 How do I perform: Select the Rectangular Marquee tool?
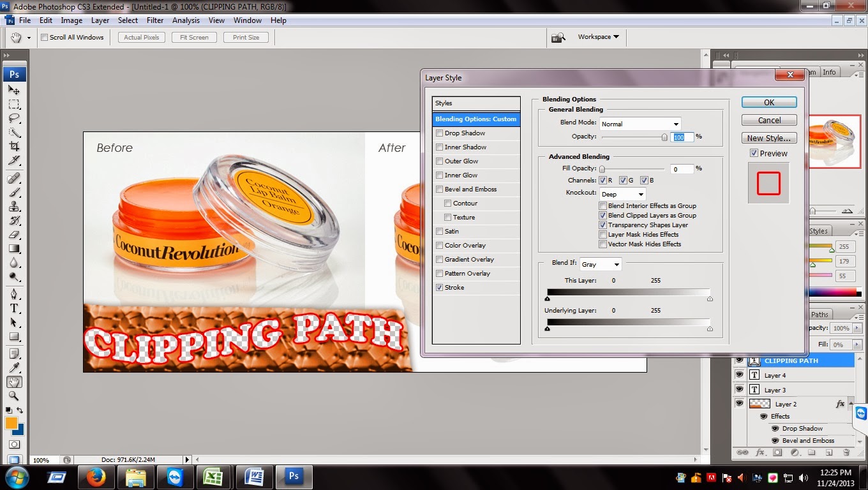(14, 104)
